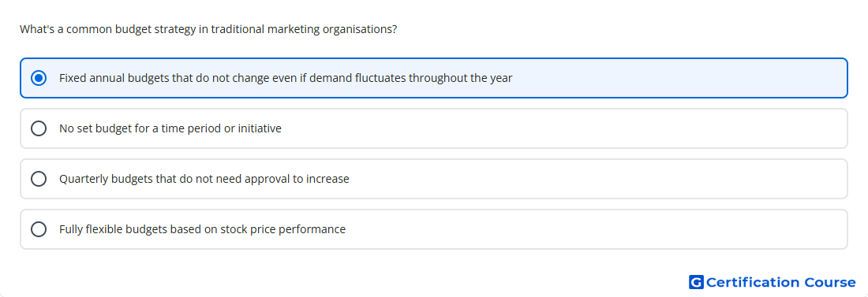Click the blue G logo icon
The image size is (868, 297).
[x=696, y=282]
